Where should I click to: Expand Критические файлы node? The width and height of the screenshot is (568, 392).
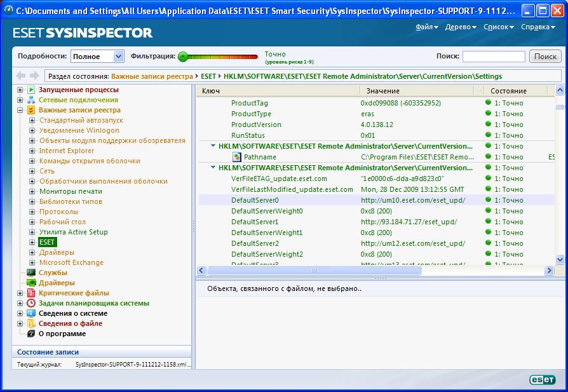point(20,293)
